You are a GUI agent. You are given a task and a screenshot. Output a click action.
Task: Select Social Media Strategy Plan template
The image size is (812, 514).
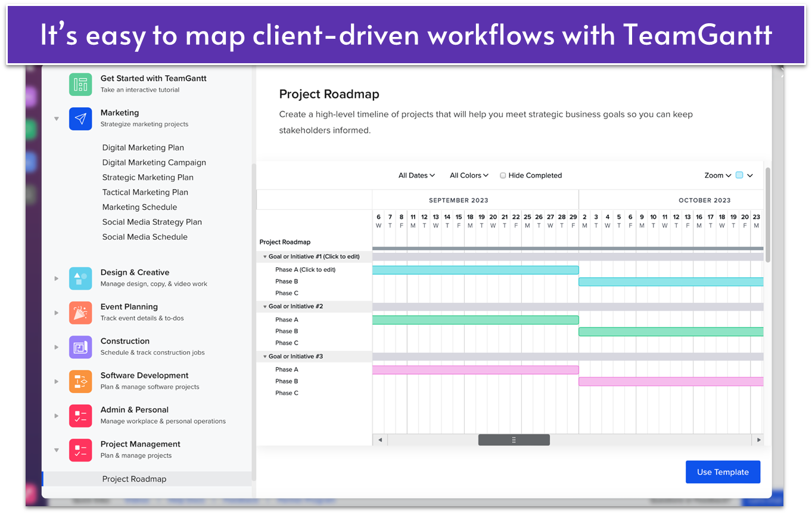click(x=152, y=222)
